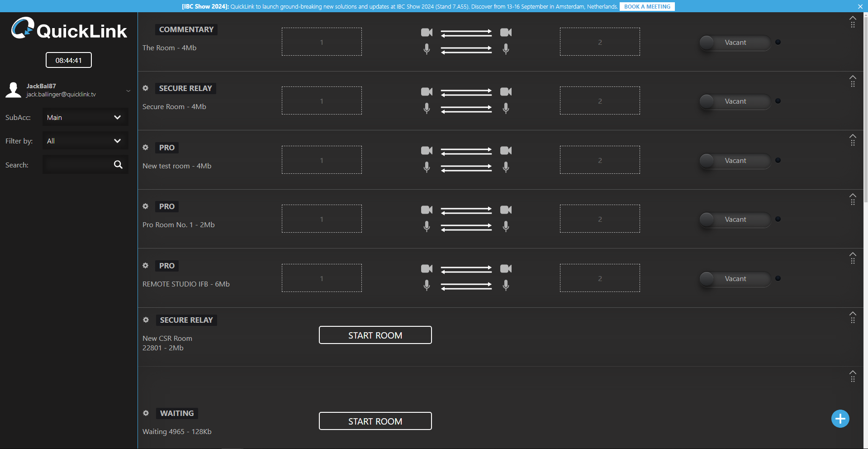Click into the Search input field

point(77,165)
